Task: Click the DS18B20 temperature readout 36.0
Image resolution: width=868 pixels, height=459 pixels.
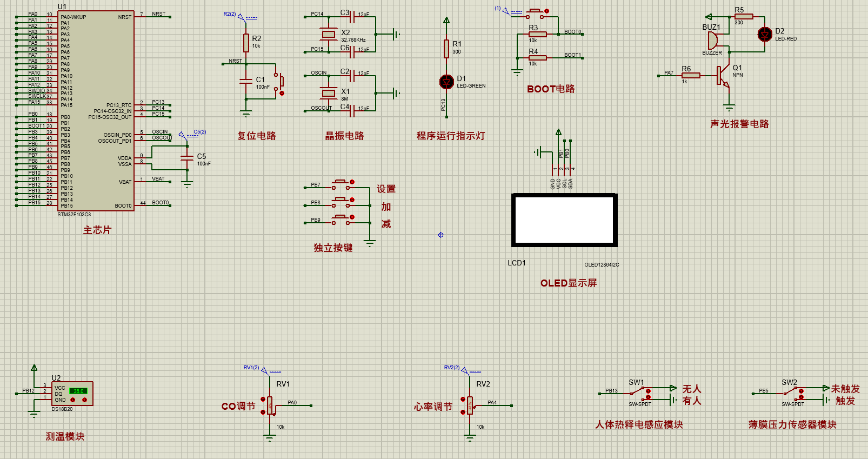Action: (78, 391)
